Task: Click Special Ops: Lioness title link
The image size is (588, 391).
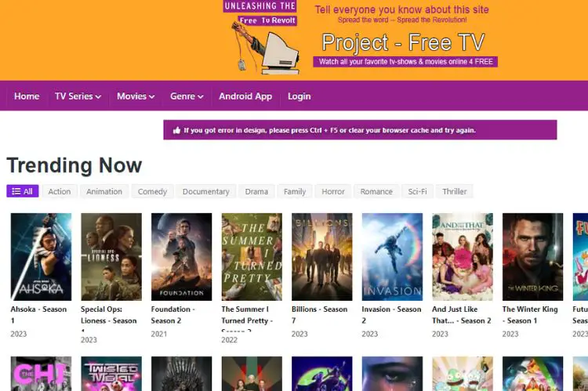Action: coord(109,317)
